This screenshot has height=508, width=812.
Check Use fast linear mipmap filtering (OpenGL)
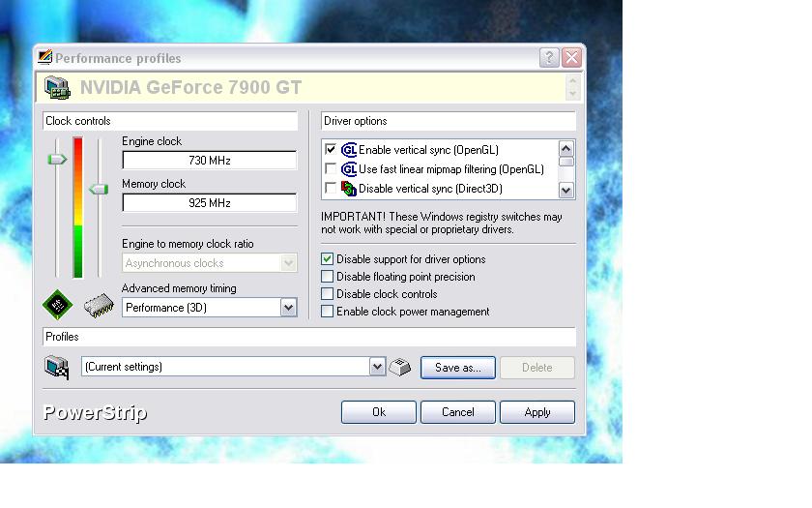pos(331,168)
